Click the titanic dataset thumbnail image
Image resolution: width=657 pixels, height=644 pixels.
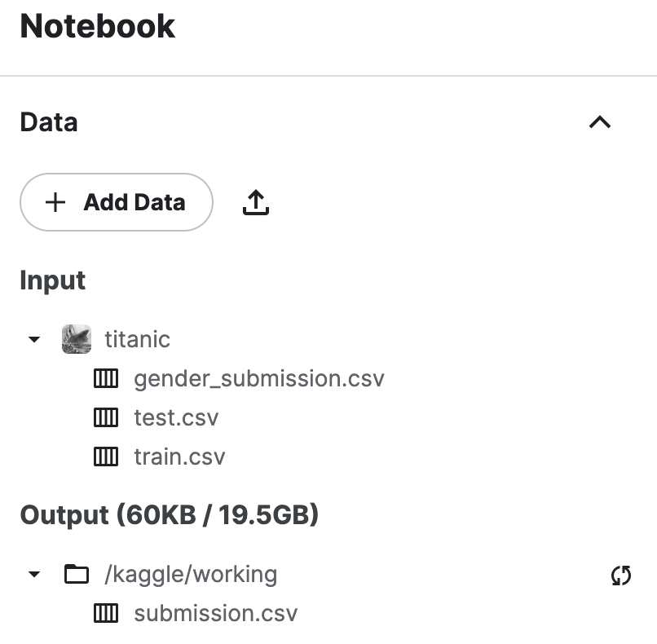pos(77,339)
